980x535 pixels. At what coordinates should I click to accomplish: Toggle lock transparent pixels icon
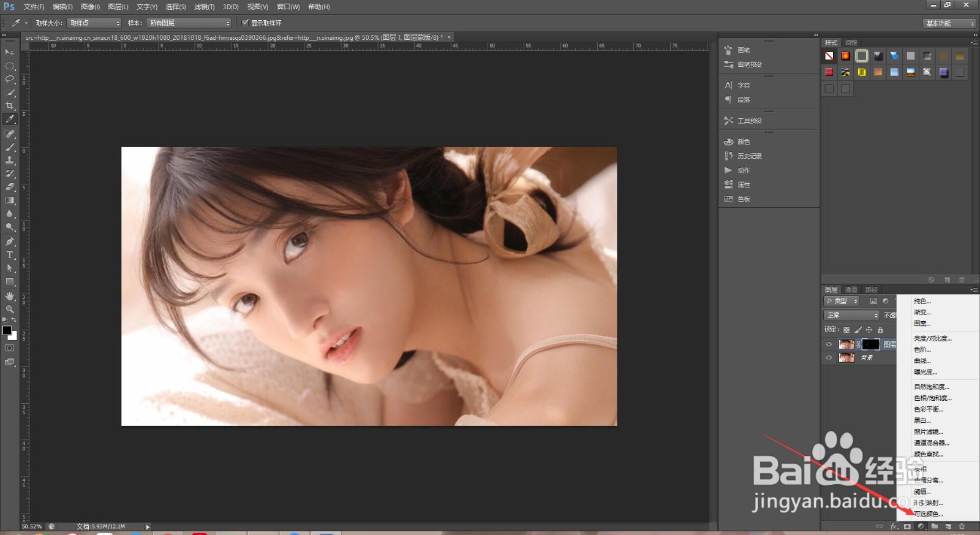pyautogui.click(x=846, y=330)
